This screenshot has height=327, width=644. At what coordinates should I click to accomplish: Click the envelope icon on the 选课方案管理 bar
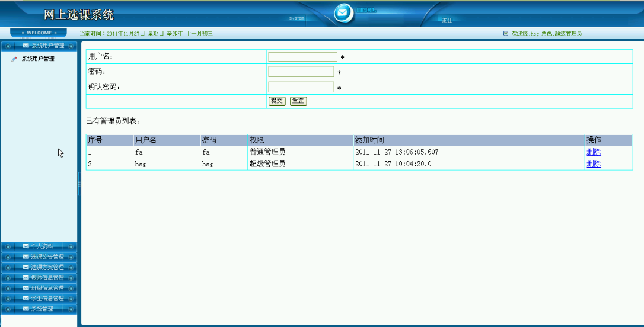[x=26, y=267]
